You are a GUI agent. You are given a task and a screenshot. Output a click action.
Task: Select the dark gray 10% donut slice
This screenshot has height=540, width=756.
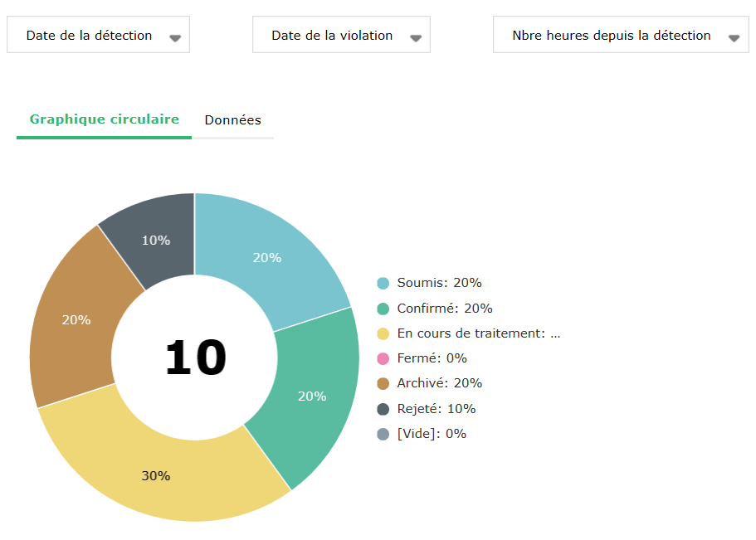[155, 240]
